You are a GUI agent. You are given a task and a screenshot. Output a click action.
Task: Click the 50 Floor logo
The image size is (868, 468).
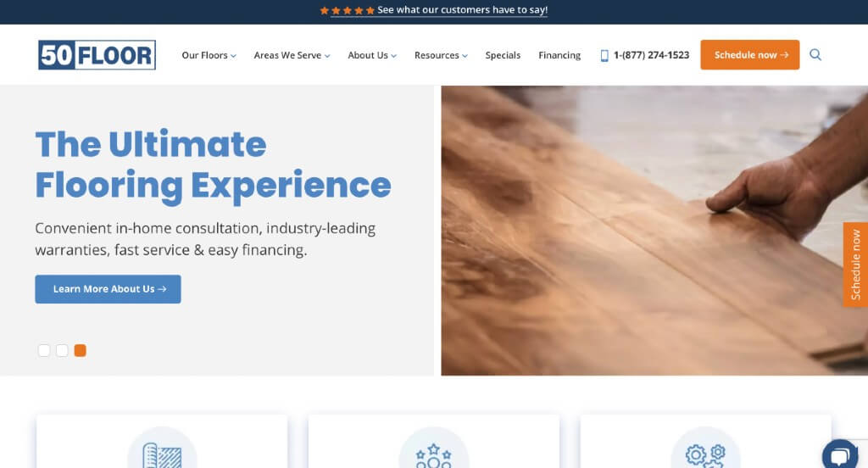coord(97,55)
